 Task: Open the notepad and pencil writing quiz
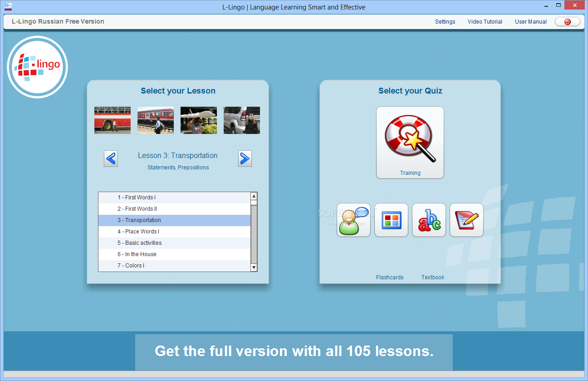point(466,220)
